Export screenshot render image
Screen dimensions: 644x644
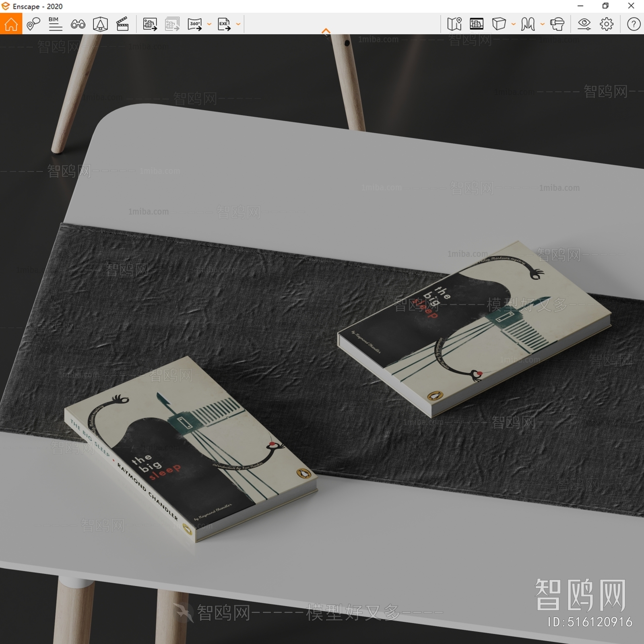(150, 24)
